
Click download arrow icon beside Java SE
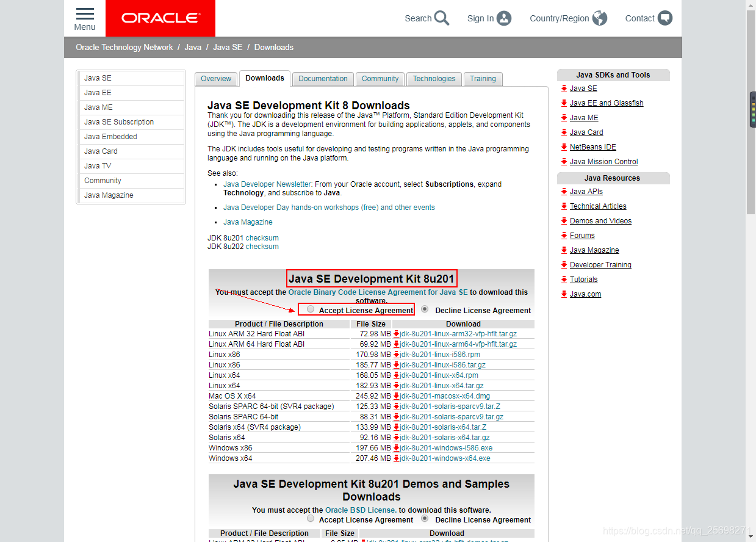(564, 89)
